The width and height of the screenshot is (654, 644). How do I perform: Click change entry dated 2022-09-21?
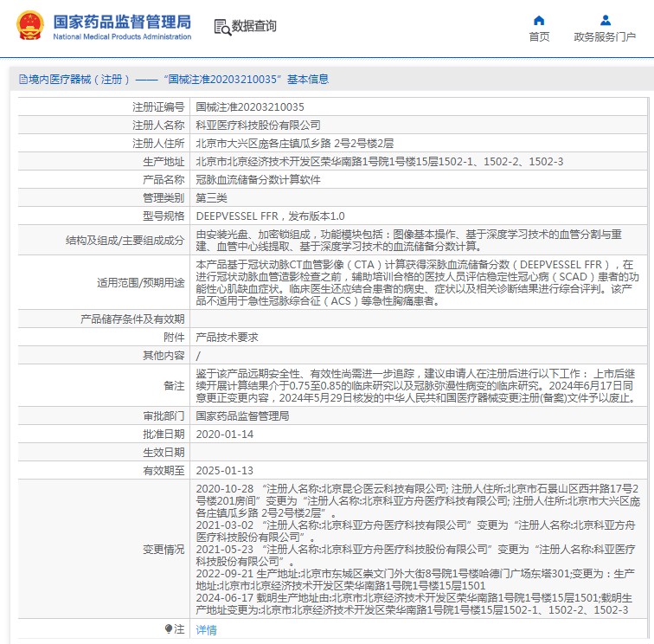415,580
